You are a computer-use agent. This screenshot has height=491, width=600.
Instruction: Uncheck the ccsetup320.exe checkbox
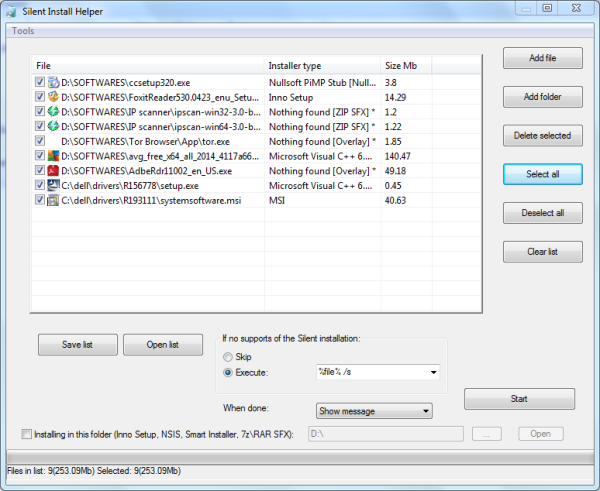tap(40, 82)
